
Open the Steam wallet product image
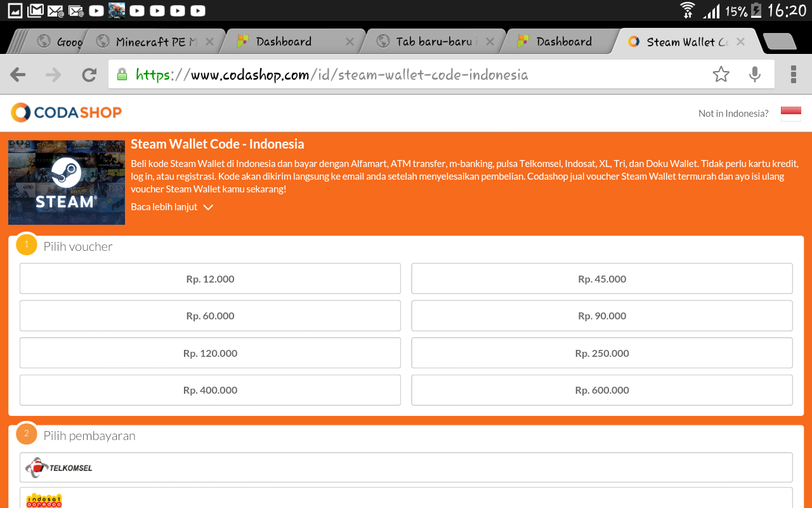(67, 182)
